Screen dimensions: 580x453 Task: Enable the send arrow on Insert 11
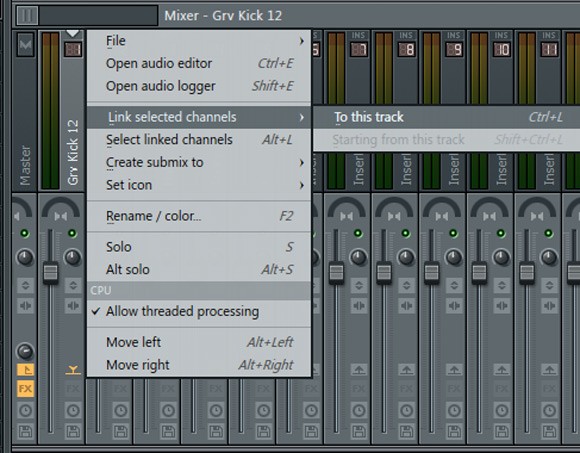[550, 369]
